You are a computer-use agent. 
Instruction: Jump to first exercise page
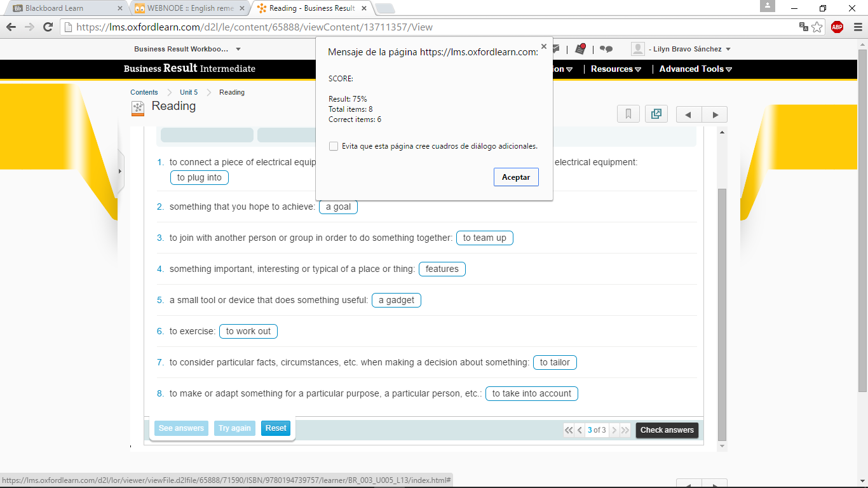click(569, 430)
